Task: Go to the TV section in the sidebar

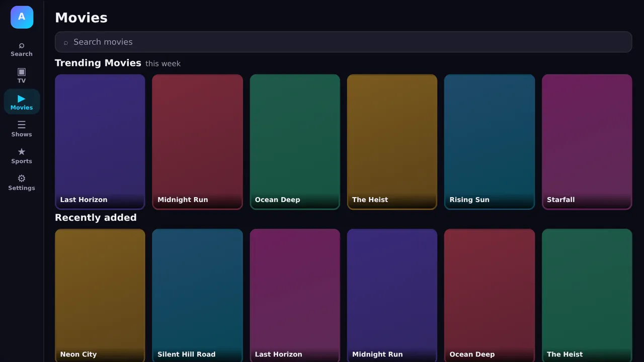Action: (22, 75)
